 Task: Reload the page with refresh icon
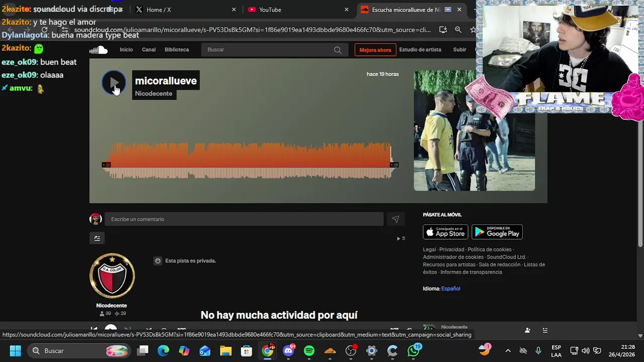click(x=44, y=30)
